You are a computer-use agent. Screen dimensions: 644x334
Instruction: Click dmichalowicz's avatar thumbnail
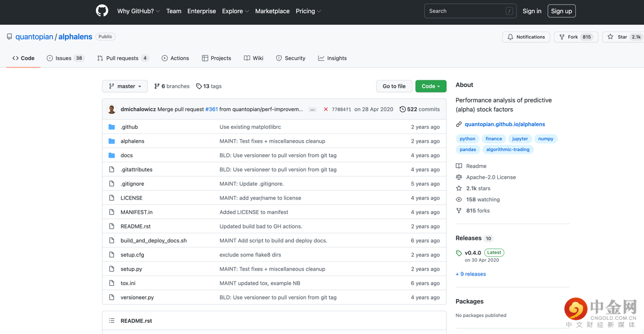coord(112,109)
